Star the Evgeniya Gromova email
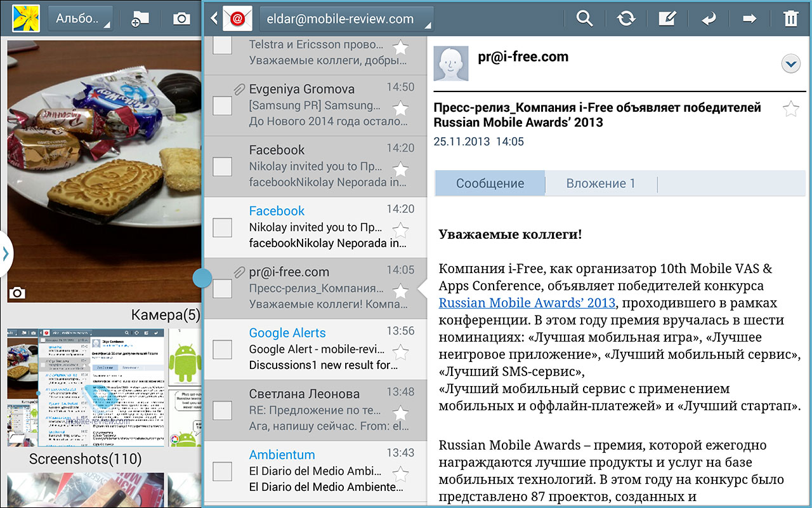Image resolution: width=812 pixels, height=508 pixels. [400, 108]
